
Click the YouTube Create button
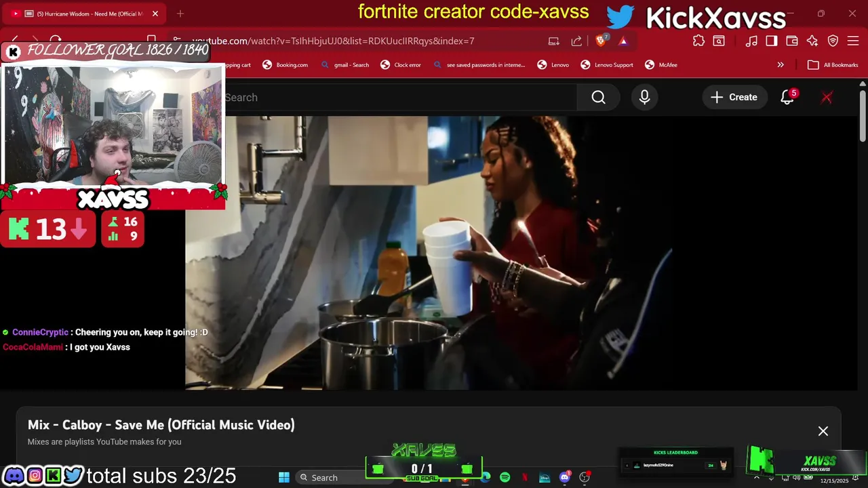click(734, 98)
